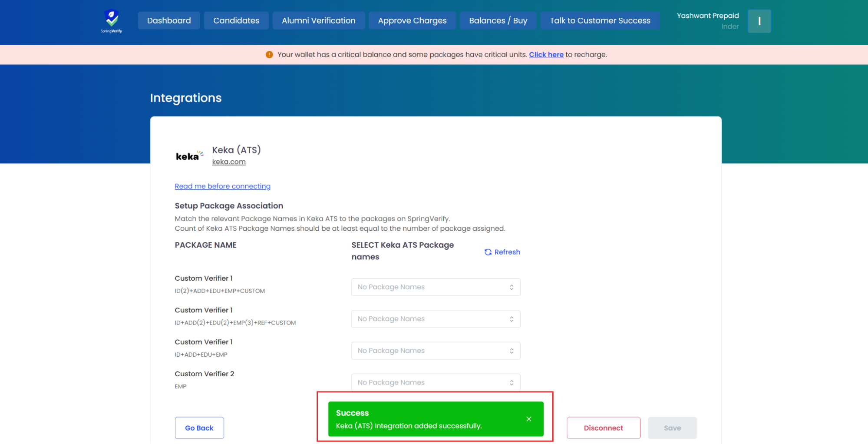868x444 pixels.
Task: Open 'Read me before connecting' link
Action: [222, 186]
